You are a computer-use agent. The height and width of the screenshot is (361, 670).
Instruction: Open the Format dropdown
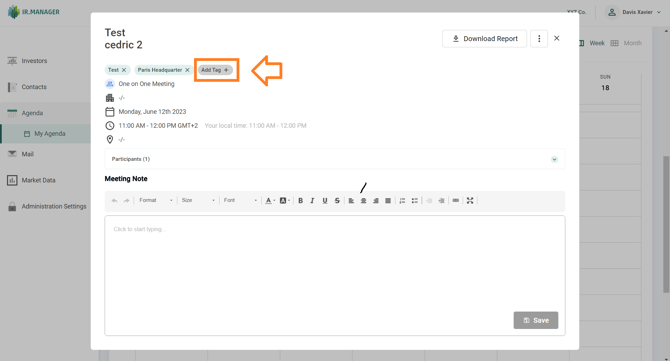coord(156,200)
